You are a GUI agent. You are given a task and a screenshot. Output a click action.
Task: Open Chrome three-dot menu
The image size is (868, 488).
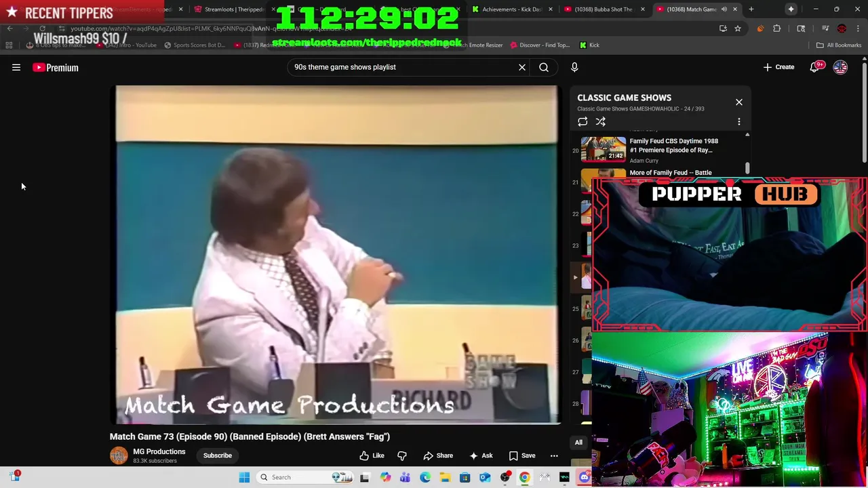click(x=859, y=28)
